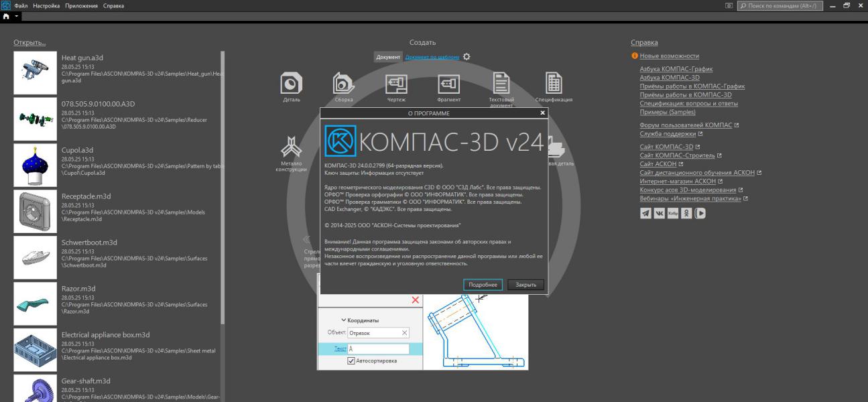
Task: Click the Чертеж drawing icon
Action: coord(396,84)
